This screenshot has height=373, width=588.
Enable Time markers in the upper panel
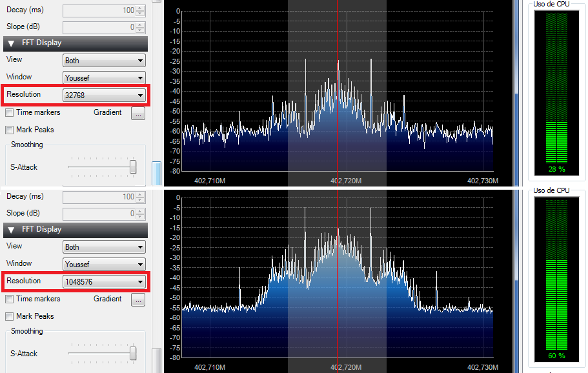pos(10,112)
